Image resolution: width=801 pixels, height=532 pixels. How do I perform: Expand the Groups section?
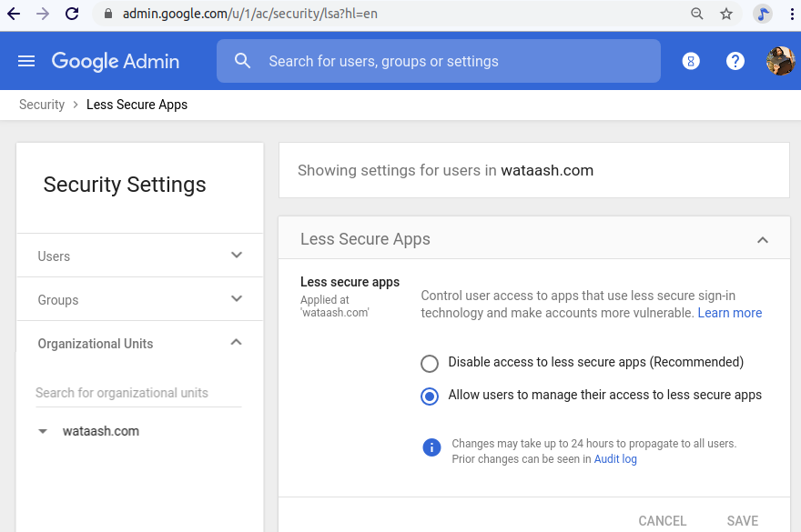coord(237,299)
